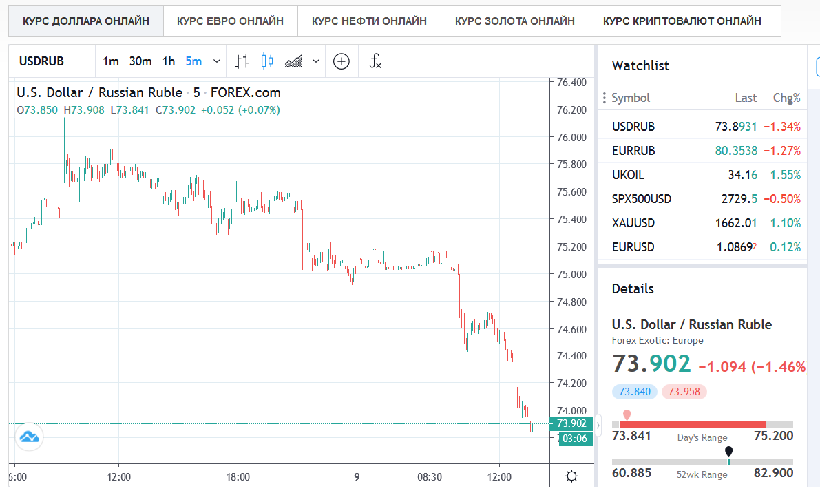
Task: Open chart settings gear icon
Action: tap(571, 476)
